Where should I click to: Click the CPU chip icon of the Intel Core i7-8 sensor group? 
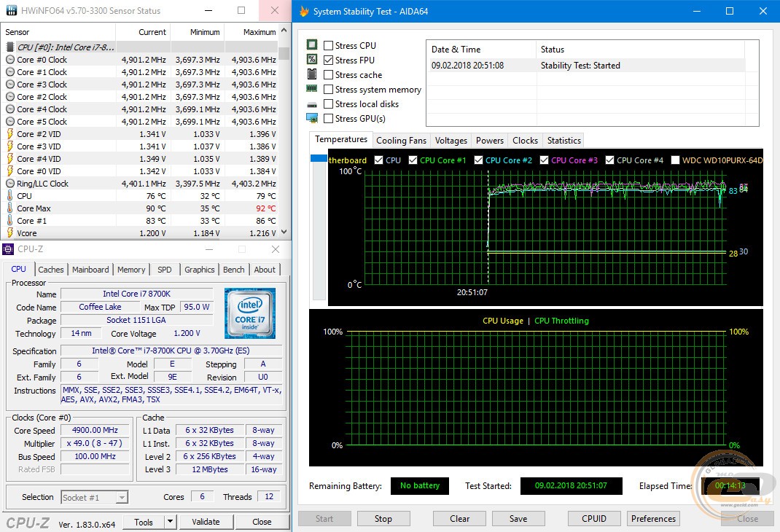tap(10, 47)
